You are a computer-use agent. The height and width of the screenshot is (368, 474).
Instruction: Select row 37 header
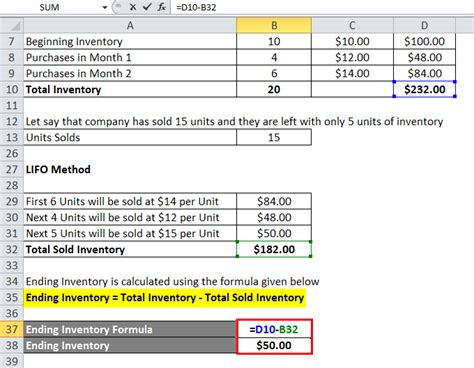coord(12,329)
